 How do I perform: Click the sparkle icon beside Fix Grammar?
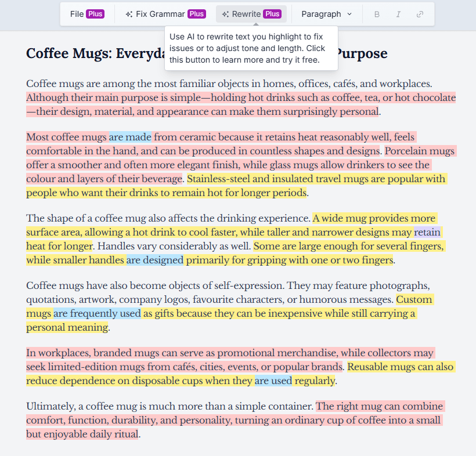129,15
